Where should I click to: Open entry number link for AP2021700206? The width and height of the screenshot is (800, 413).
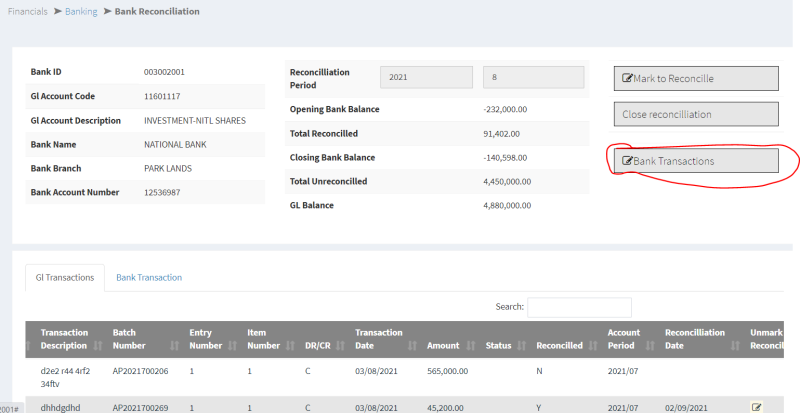pos(192,370)
